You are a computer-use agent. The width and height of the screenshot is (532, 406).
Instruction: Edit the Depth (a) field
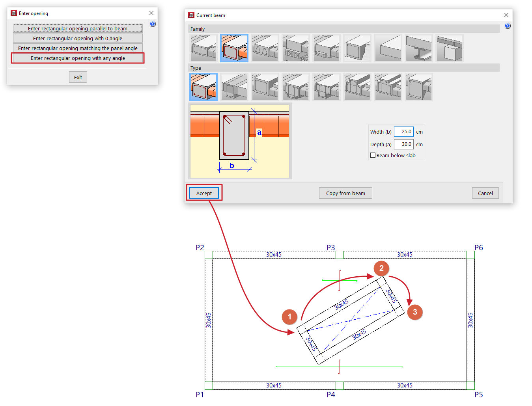tap(404, 144)
